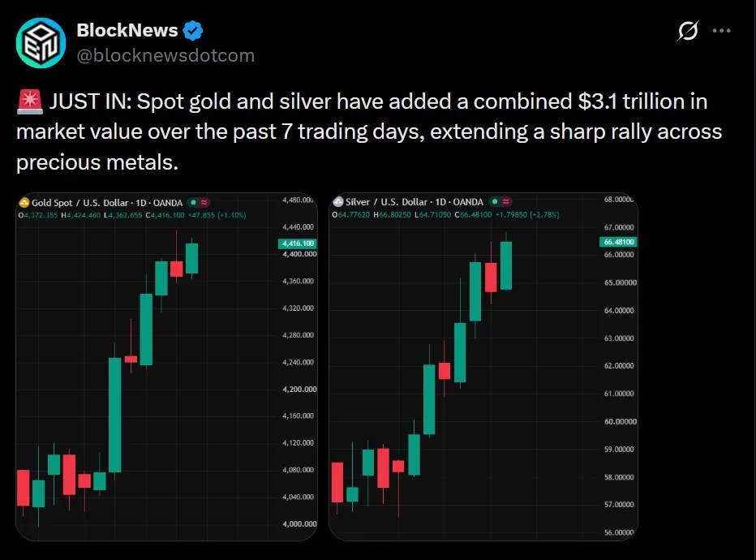Click green status dot on silver chart
The image size is (756, 560).
tap(495, 201)
